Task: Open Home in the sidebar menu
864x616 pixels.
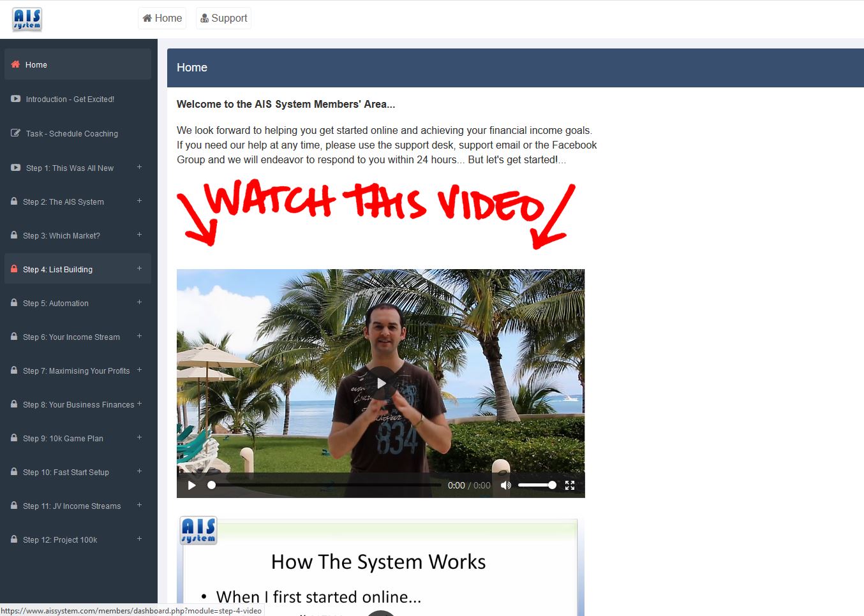Action: pos(78,64)
